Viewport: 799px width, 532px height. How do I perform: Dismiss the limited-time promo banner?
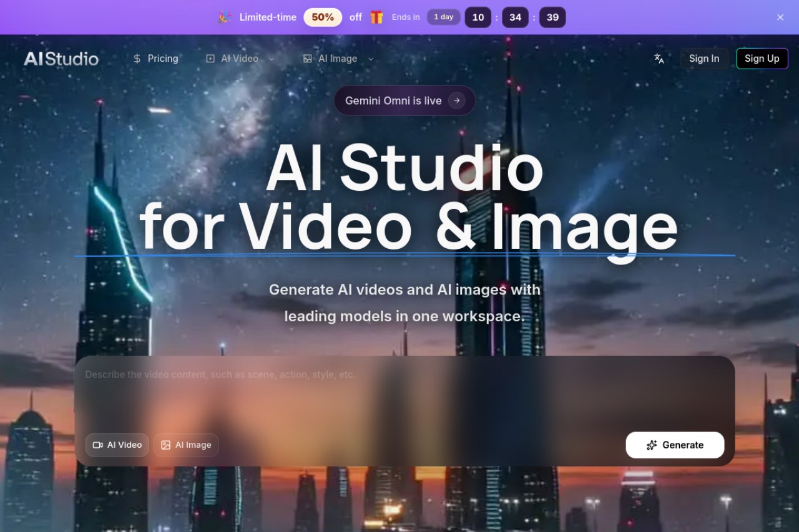pos(780,17)
